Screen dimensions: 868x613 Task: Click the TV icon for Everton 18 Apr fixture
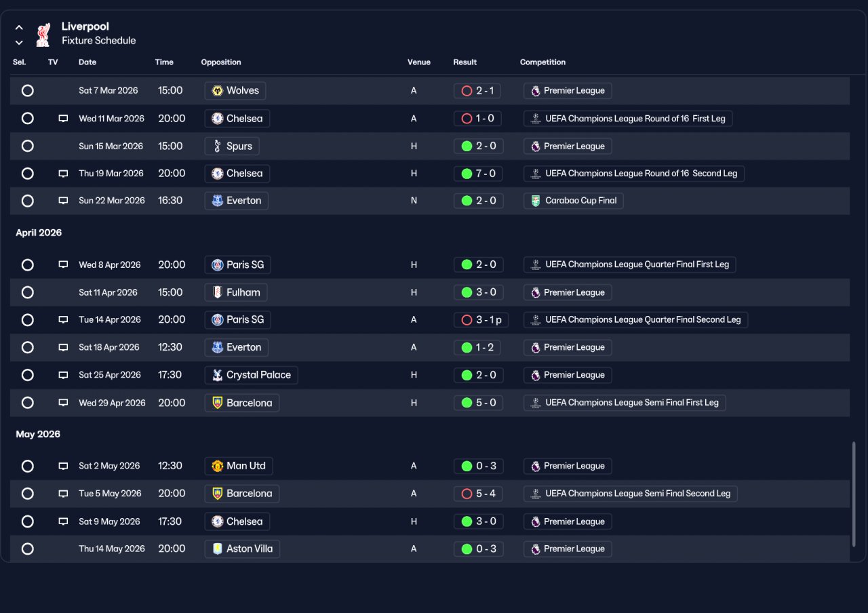point(63,348)
